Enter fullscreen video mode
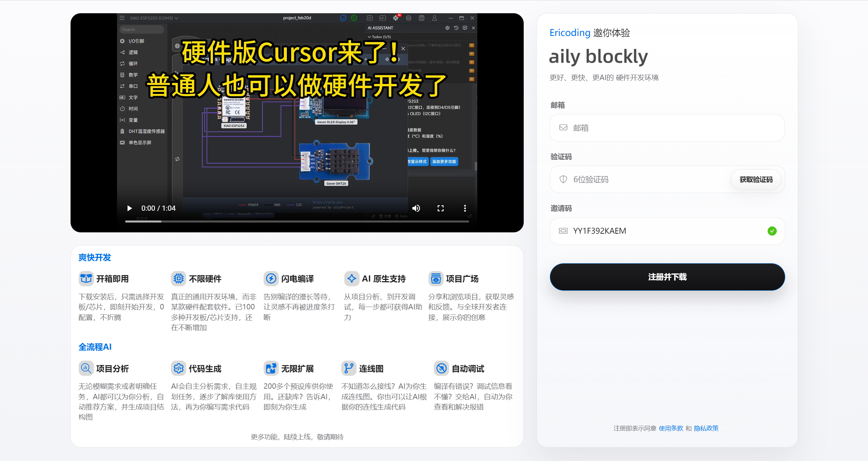The width and height of the screenshot is (868, 461). point(440,208)
